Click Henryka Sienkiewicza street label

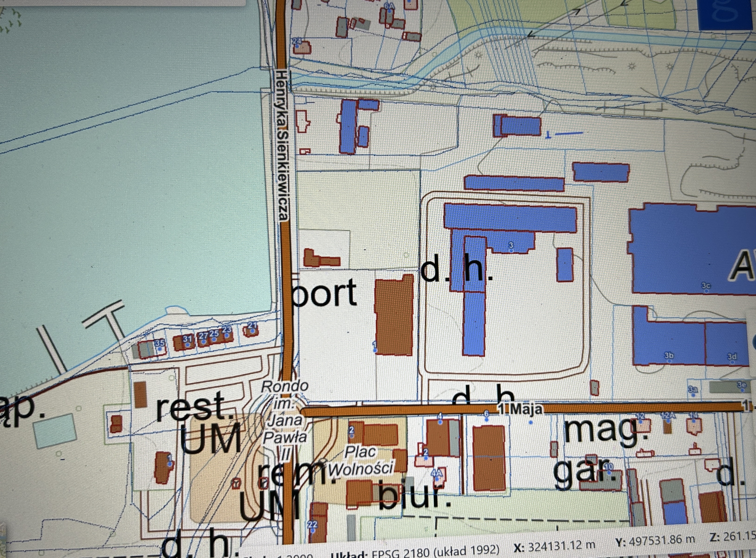282,145
